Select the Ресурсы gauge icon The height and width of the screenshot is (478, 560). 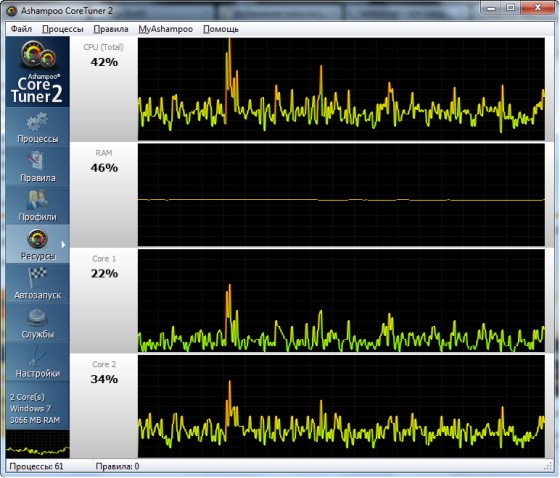37,239
